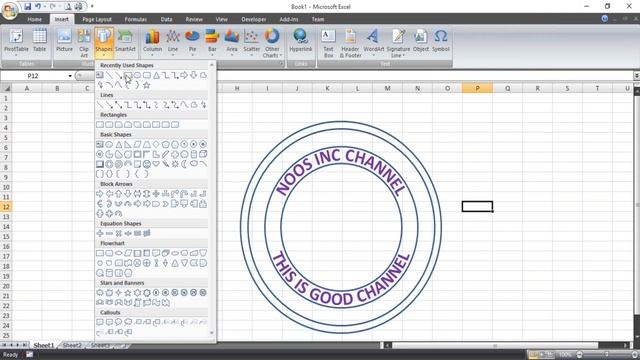Open the Pie chart dropdown
Image resolution: width=640 pixels, height=360 pixels.
pos(192,43)
